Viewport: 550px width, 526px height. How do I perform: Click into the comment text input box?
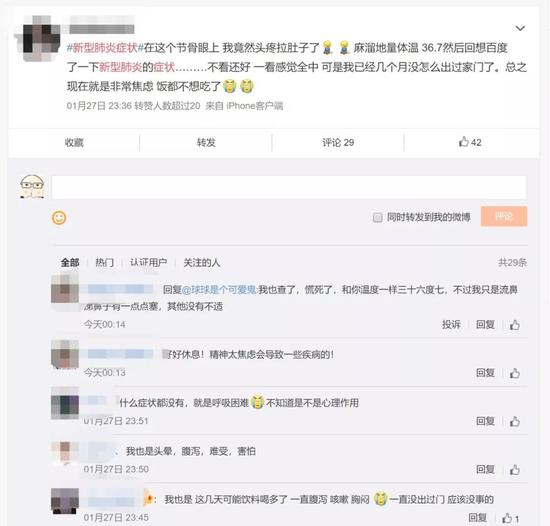[x=289, y=187]
